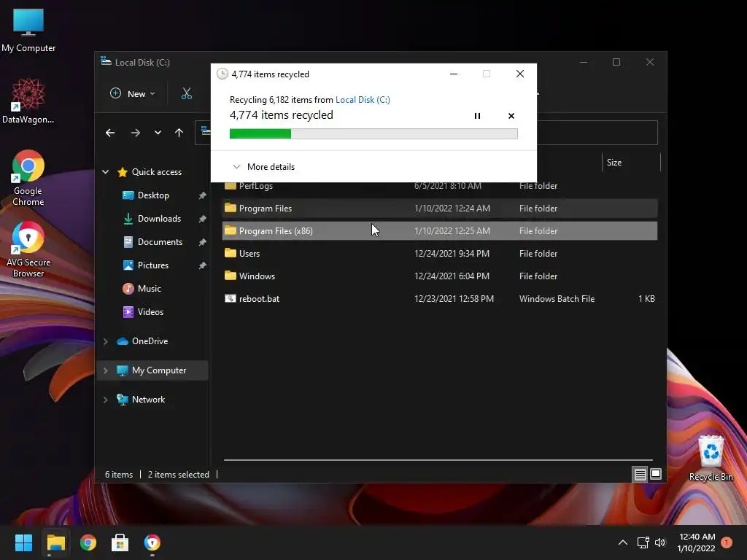Open My Computer desktop icon
Screen dimensions: 747x560
28,31
